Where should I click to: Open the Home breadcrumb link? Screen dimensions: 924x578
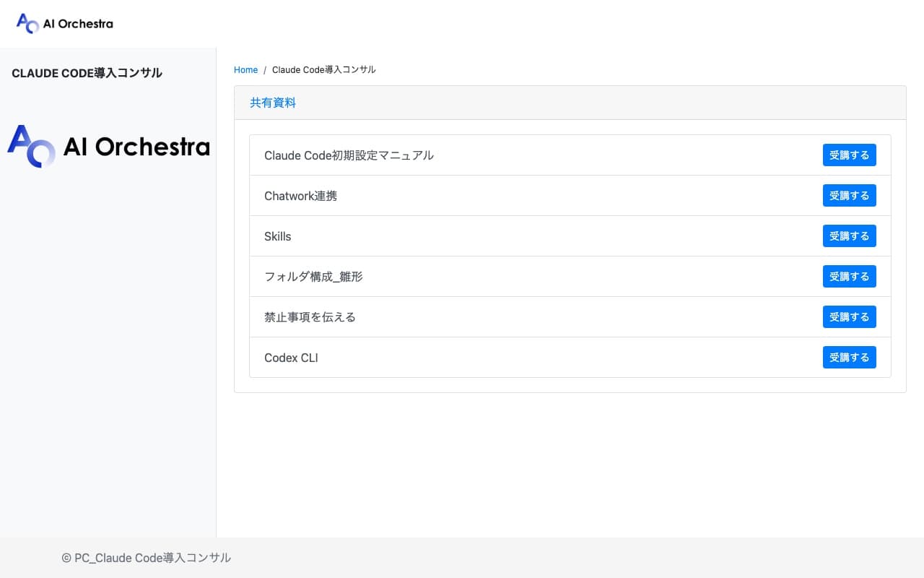pos(245,70)
